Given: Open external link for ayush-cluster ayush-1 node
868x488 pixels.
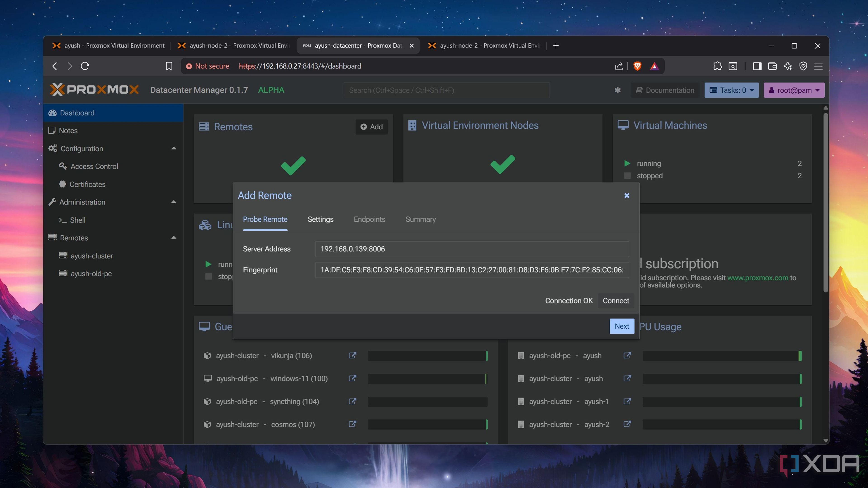Looking at the screenshot, I should (627, 401).
